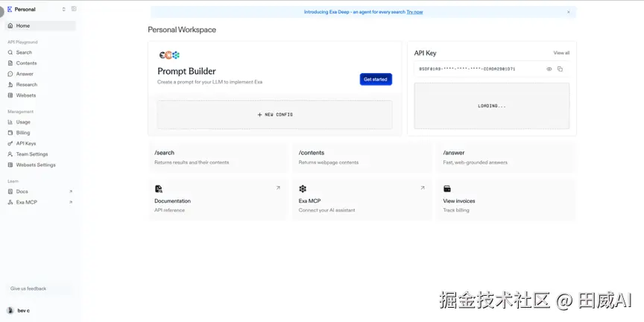Click the Research icon in sidebar
The image size is (644, 322).
[10, 85]
